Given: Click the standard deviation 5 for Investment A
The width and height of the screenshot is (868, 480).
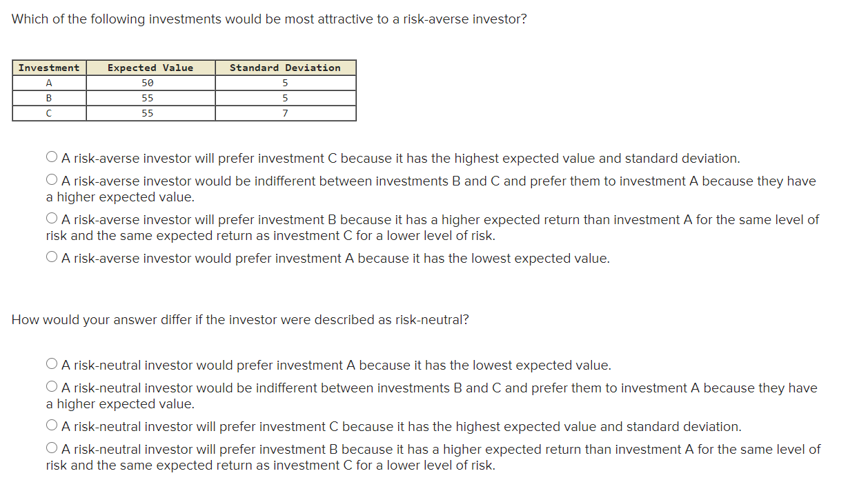Looking at the screenshot, I should (x=285, y=82).
